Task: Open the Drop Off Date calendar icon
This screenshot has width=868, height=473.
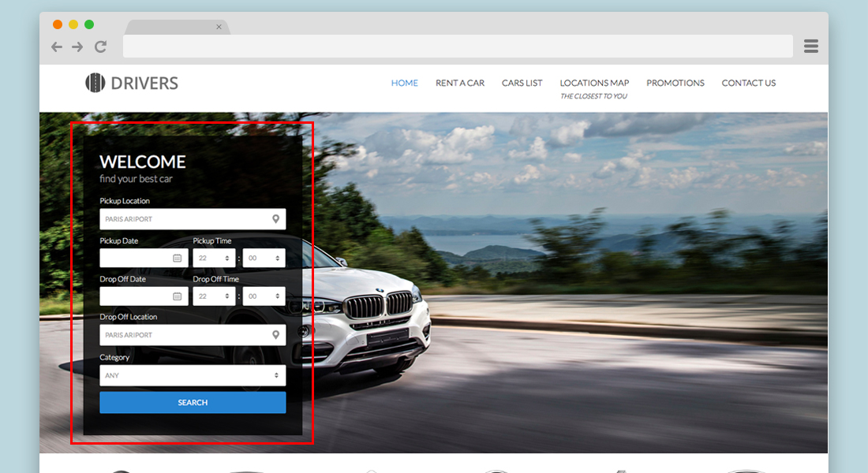Action: pos(177,296)
